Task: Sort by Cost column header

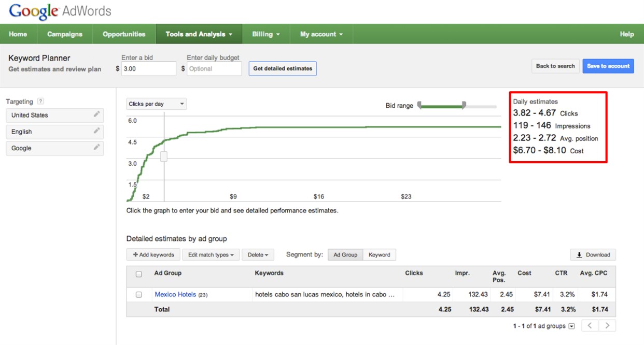Action: (524, 273)
